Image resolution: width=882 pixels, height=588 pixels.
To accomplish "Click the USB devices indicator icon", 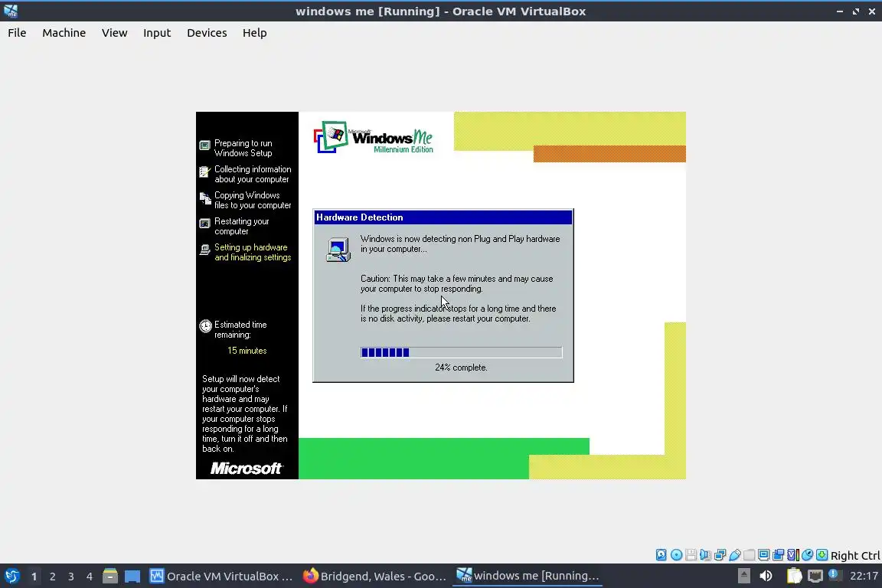I will [735, 555].
